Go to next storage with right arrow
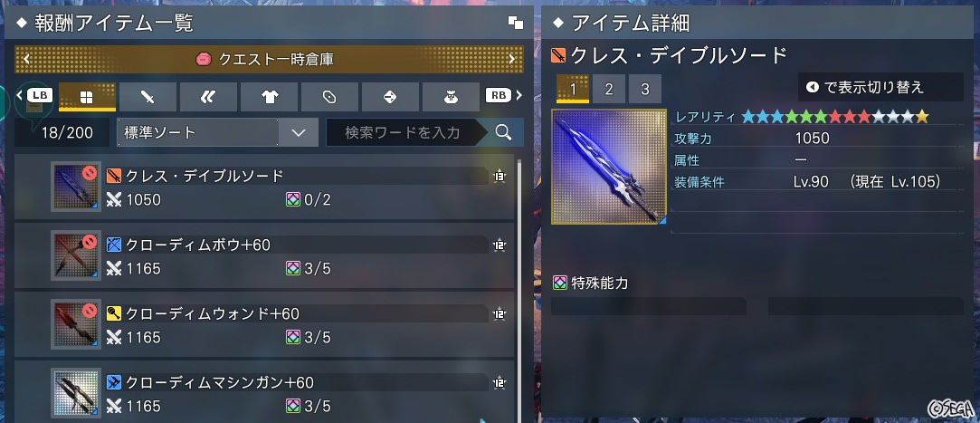Image resolution: width=980 pixels, height=423 pixels. click(x=512, y=60)
